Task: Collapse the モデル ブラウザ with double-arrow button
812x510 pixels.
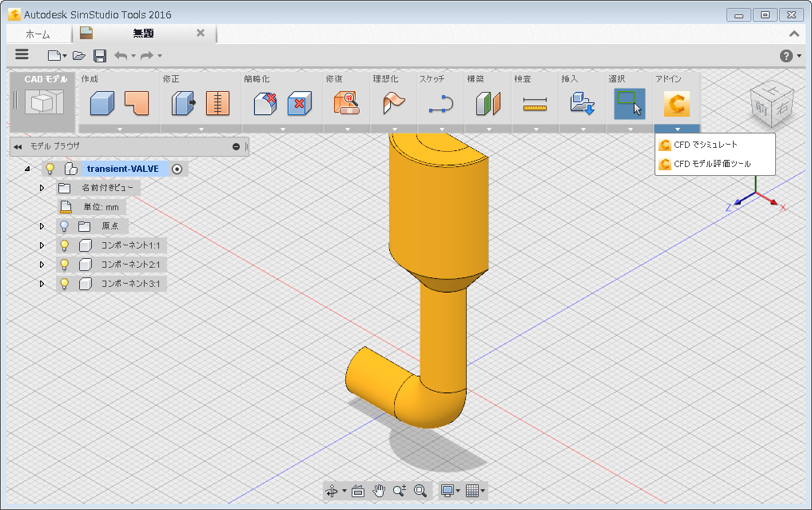Action: (x=18, y=147)
